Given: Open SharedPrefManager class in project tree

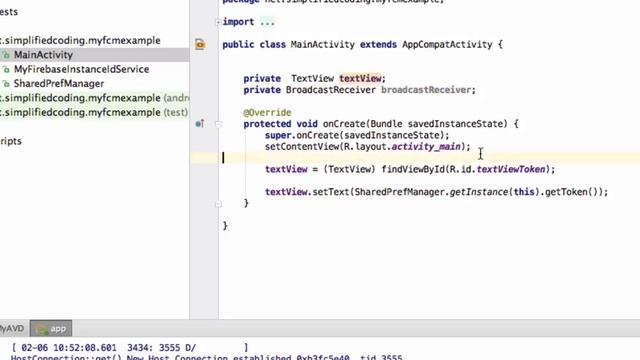Looking at the screenshot, I should point(59,83).
